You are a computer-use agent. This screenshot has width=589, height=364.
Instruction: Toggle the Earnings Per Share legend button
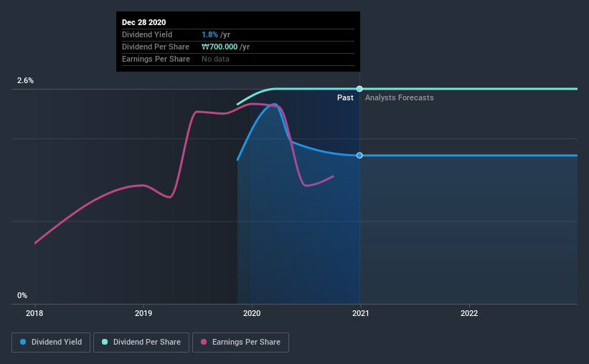pos(240,343)
